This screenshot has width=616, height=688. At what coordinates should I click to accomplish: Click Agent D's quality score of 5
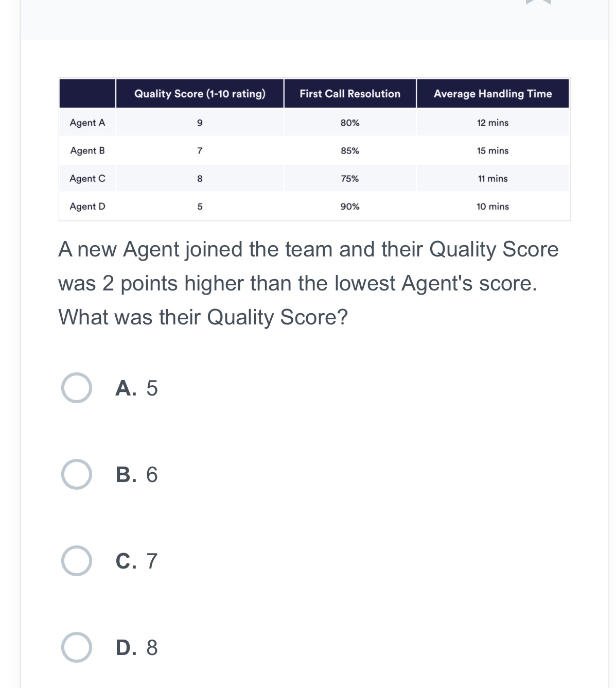point(200,206)
